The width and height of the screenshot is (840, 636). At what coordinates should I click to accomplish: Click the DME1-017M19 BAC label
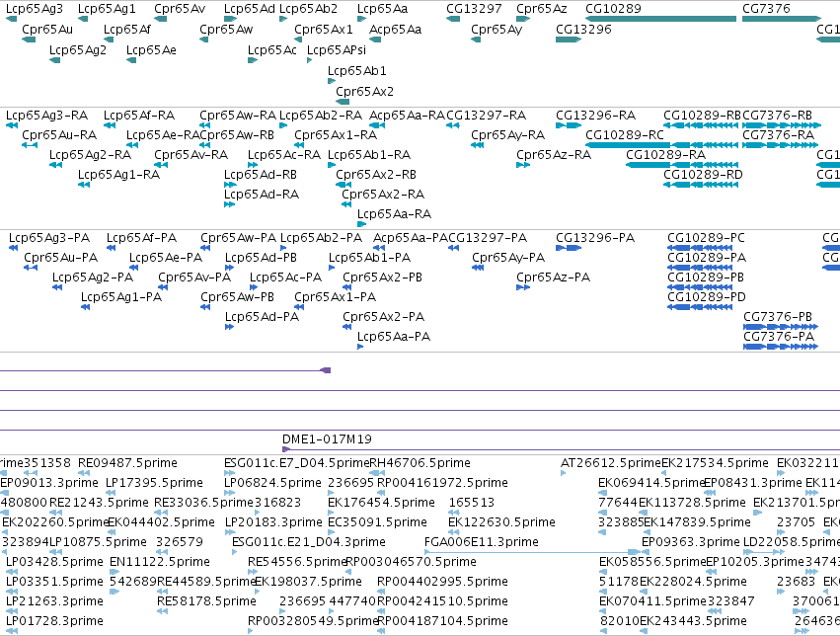coord(327,439)
